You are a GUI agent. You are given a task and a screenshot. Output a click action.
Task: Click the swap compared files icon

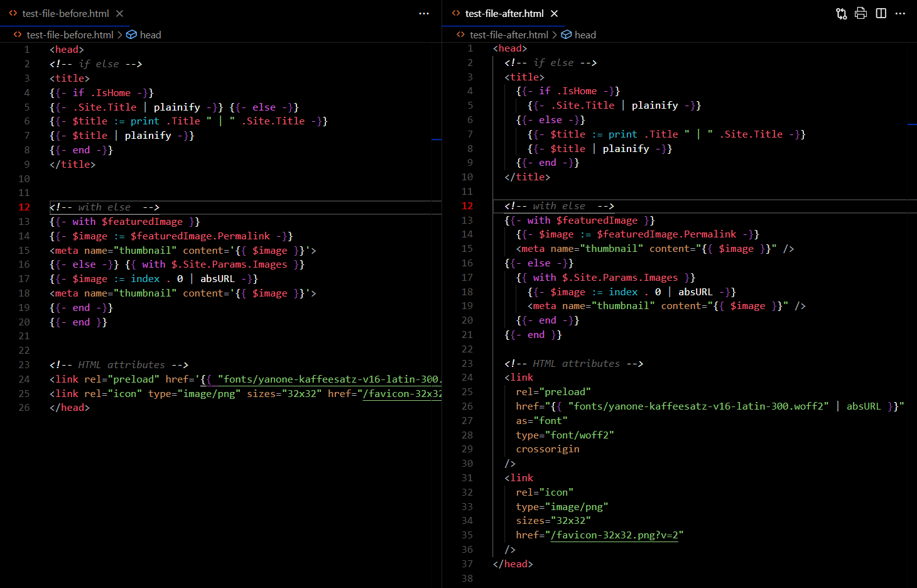[841, 13]
